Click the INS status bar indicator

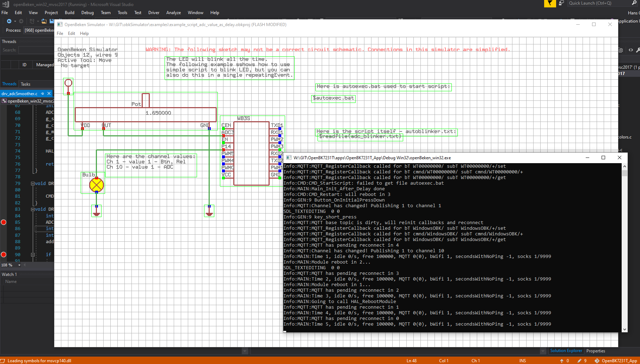pos(522,360)
